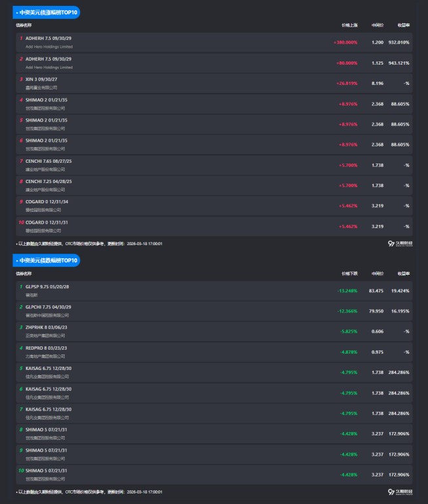Open the COGARD 0 12/31/31 bond
Image resolution: width=428 pixels, height=504 pixels.
pos(46,222)
